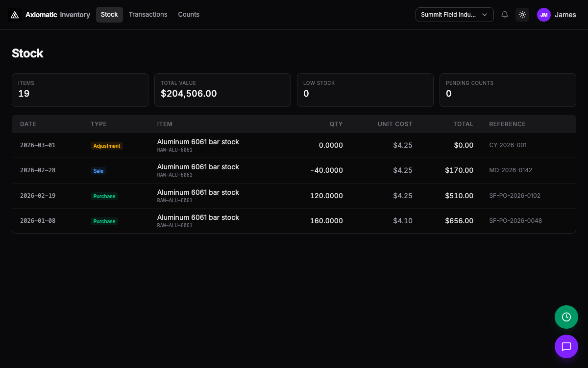This screenshot has width=588, height=368.
Task: Click the $0.00 total cell
Action: [x=464, y=145]
